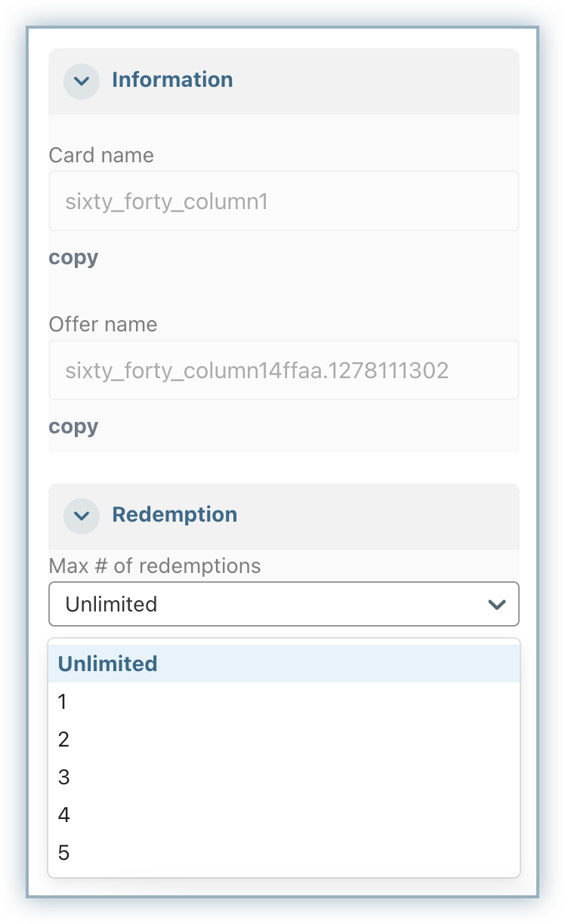Collapse Redemption section using chevron icon
The image size is (565, 924).
[x=82, y=516]
